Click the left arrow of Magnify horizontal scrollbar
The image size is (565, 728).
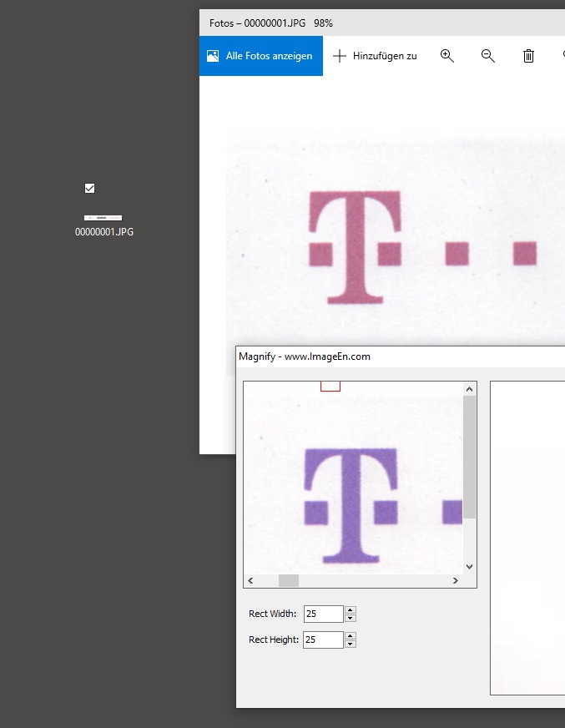pyautogui.click(x=250, y=580)
